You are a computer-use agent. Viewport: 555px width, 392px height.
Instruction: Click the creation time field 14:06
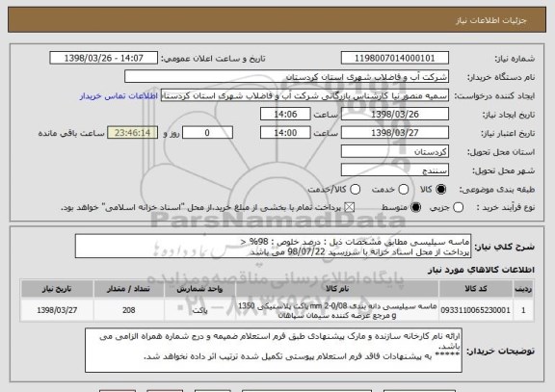point(285,115)
